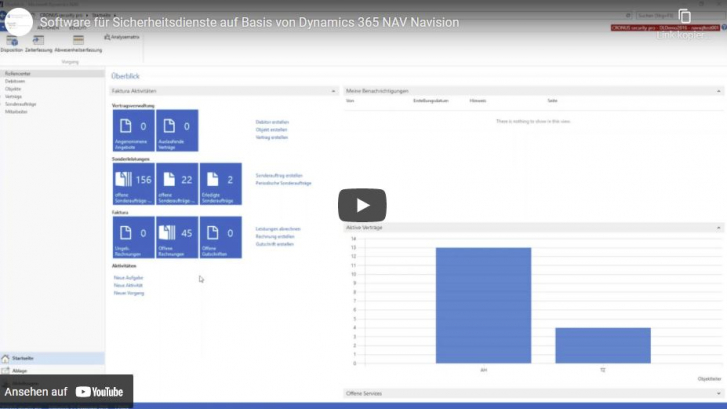Viewport: 727px width, 409px height.
Task: Expand the Offene Services section
Action: 718,393
